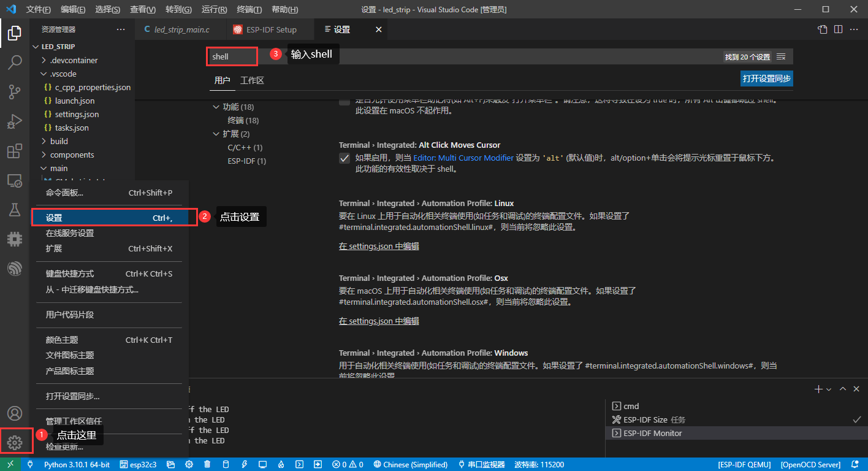Check the setting checkbox above Alt Click Moves Cursor
868x471 pixels.
tap(344, 102)
